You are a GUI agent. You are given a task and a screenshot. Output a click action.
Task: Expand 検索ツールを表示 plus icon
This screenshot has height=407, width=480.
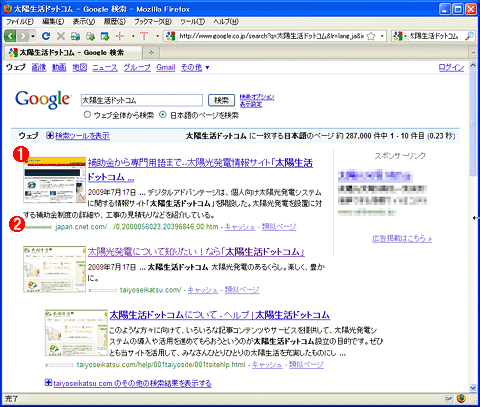(50, 135)
